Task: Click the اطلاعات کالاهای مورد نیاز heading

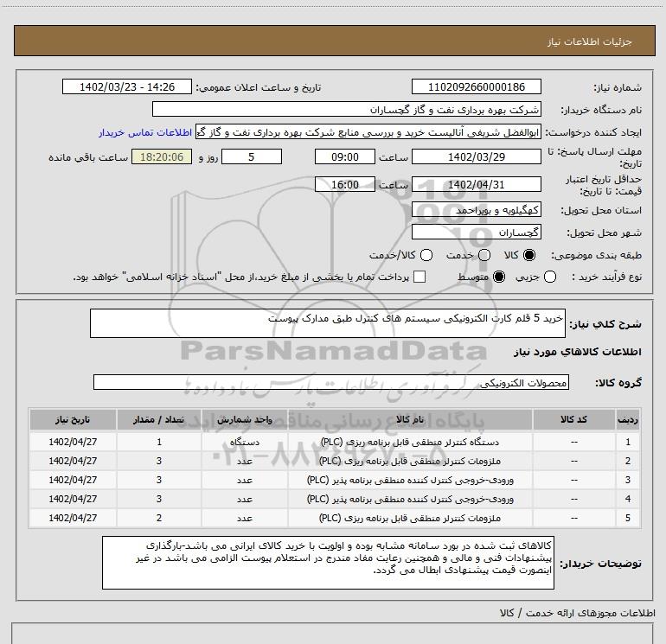Action: click(577, 352)
